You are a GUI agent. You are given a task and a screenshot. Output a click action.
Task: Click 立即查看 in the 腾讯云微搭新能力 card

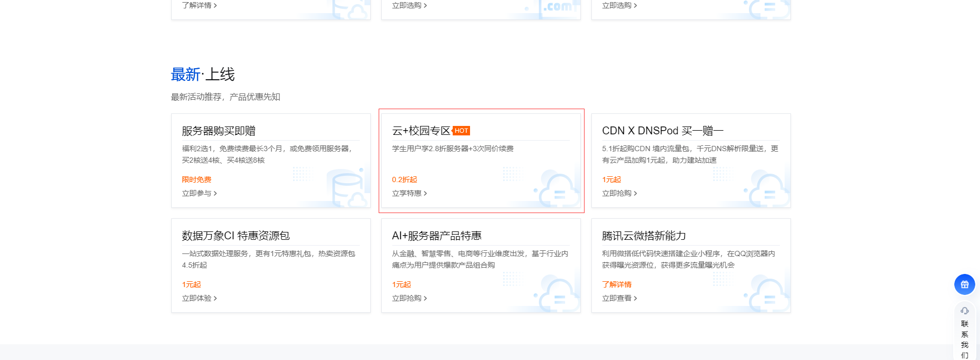click(620, 298)
